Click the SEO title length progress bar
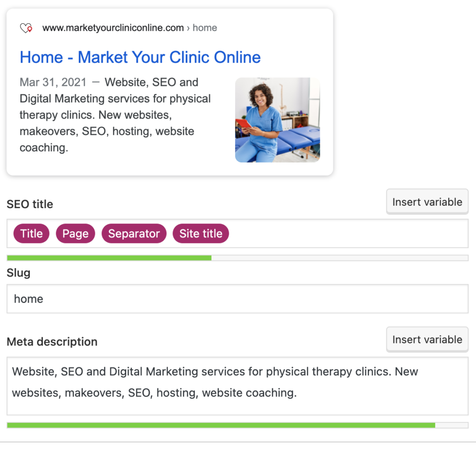The image size is (476, 453). click(x=238, y=258)
